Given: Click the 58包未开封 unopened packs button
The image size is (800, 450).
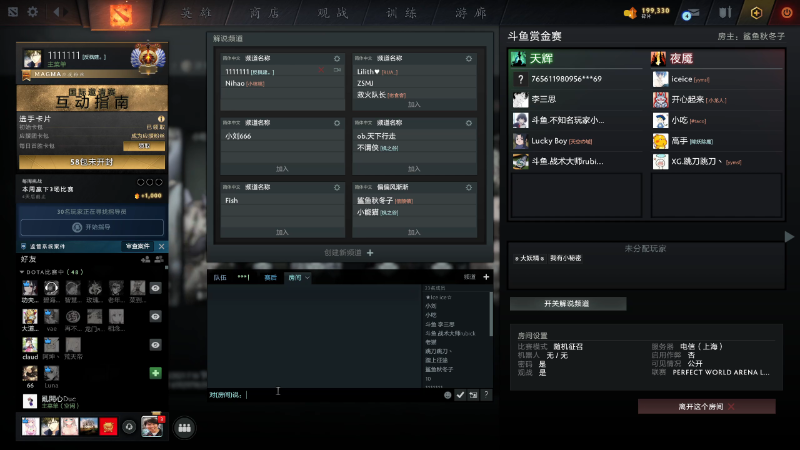Looking at the screenshot, I should click(x=92, y=162).
